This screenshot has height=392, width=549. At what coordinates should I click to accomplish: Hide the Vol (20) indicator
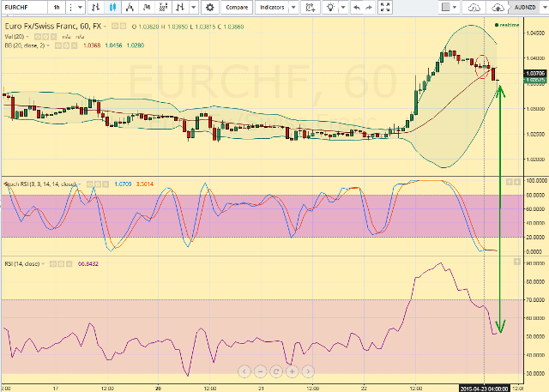(x=38, y=36)
